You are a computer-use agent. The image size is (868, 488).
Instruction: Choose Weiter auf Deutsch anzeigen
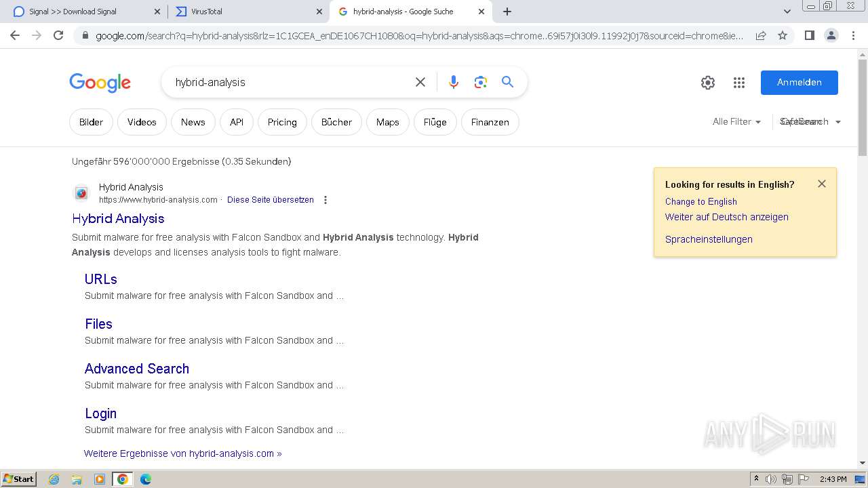(x=727, y=217)
